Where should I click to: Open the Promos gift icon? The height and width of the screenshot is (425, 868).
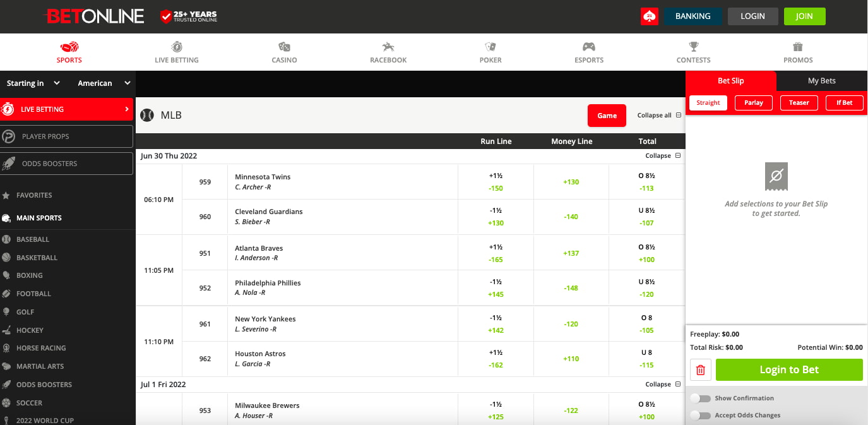(x=798, y=47)
